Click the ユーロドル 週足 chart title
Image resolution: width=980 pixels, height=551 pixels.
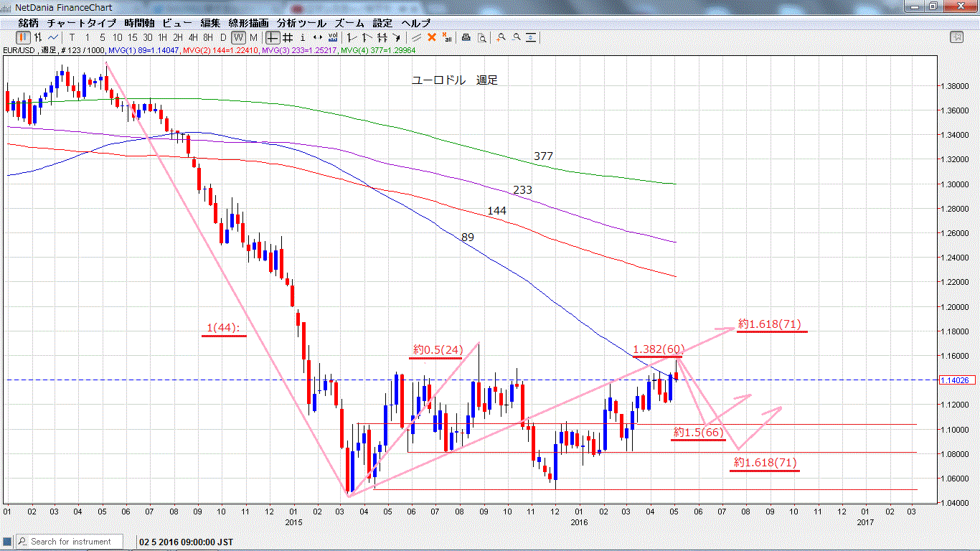(454, 80)
